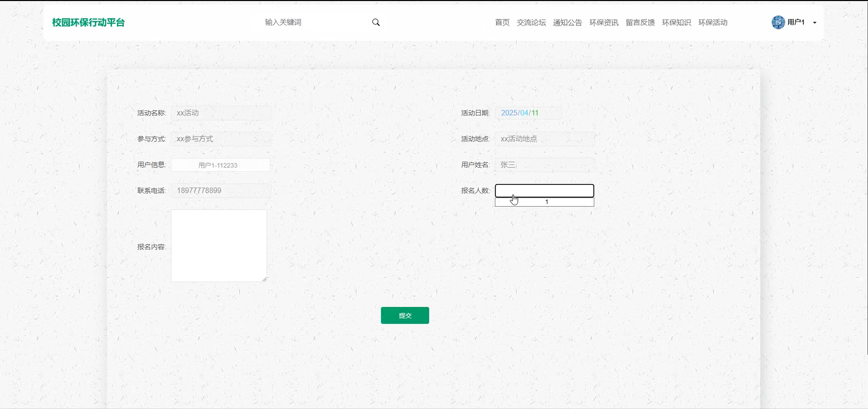Click the 联系电话 phone field
The height and width of the screenshot is (409, 868).
point(221,191)
